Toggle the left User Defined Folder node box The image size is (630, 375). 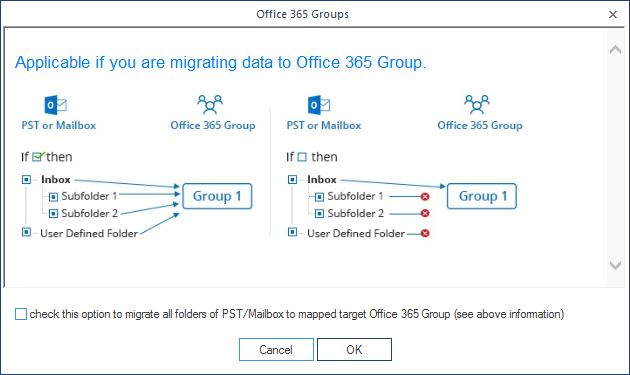(x=27, y=232)
